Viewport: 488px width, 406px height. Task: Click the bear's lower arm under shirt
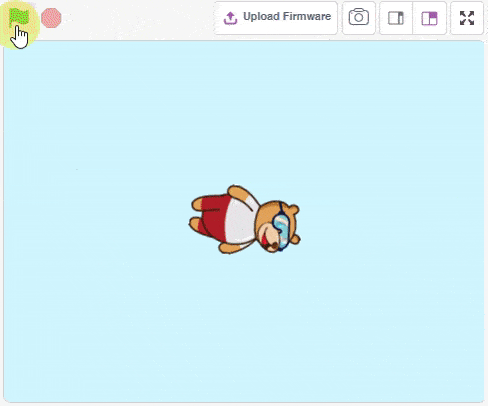tap(228, 248)
